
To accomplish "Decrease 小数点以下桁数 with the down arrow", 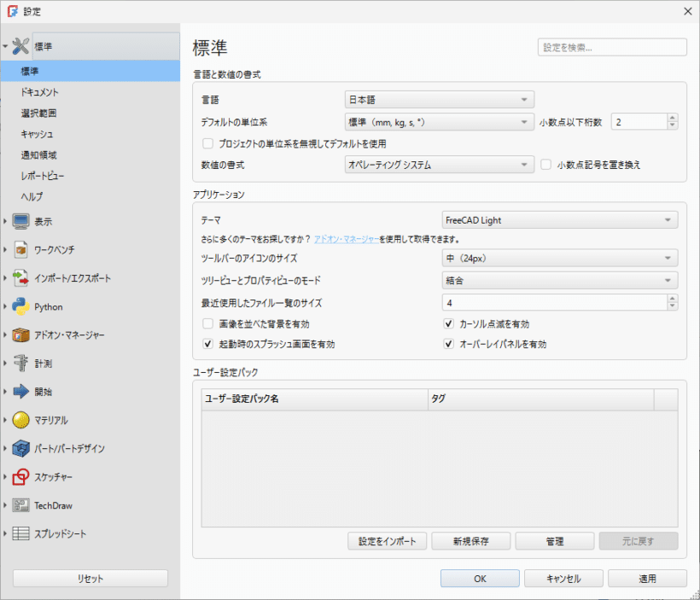I will coord(673,126).
